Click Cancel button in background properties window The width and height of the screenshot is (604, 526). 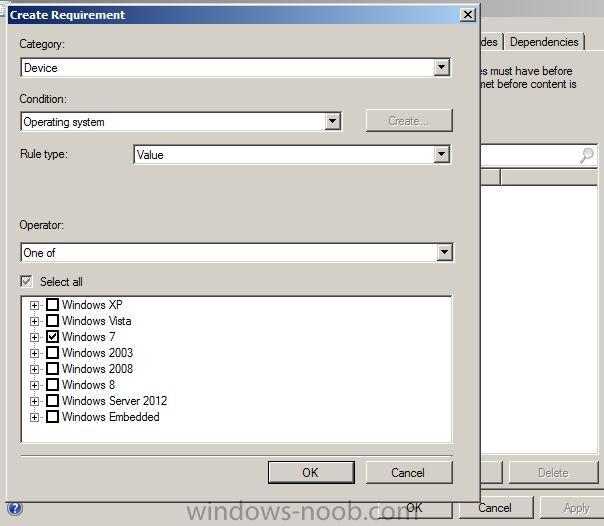tap(496, 508)
